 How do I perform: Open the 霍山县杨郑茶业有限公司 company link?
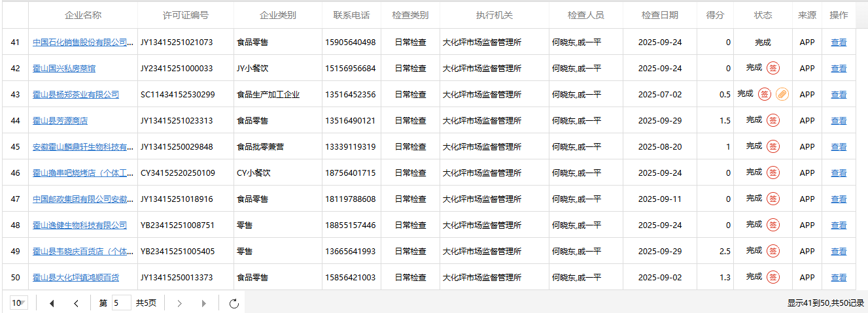(x=76, y=95)
